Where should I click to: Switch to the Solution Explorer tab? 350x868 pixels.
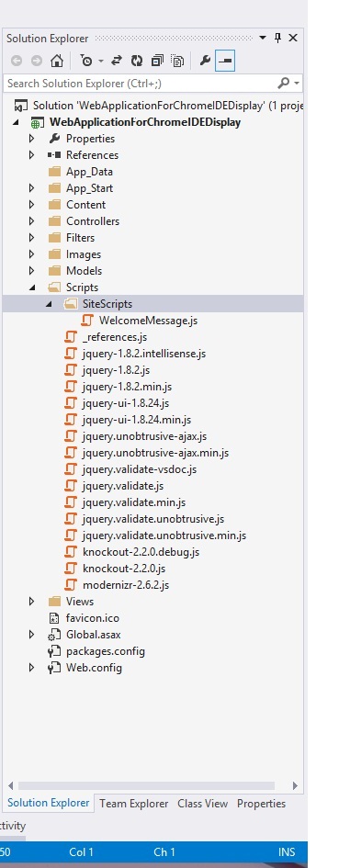tap(48, 803)
